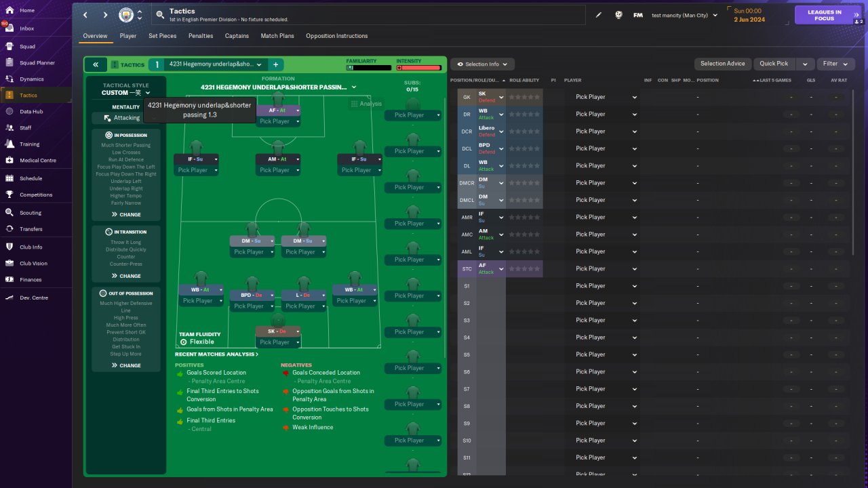The width and height of the screenshot is (868, 488).
Task: Open the Training cone icon
Action: [x=9, y=144]
